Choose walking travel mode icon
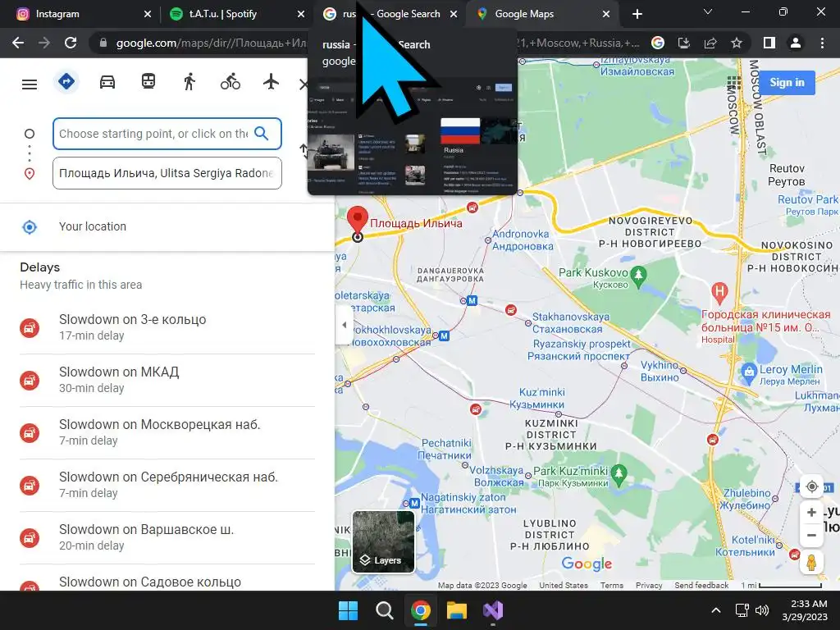Viewport: 840px width, 630px height. point(189,82)
